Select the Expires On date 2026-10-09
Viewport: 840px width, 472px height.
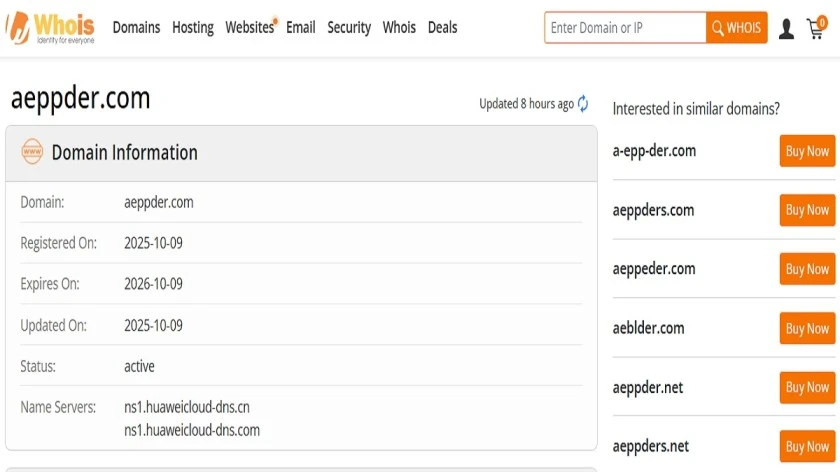pyautogui.click(x=153, y=284)
